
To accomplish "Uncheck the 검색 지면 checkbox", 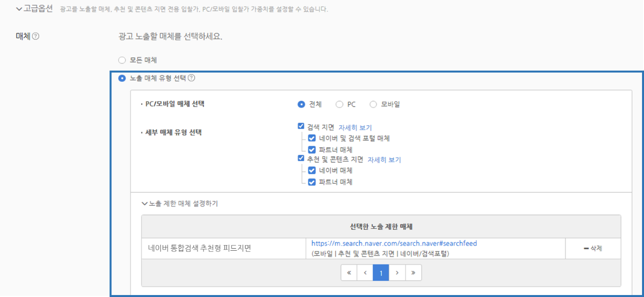I will click(301, 127).
